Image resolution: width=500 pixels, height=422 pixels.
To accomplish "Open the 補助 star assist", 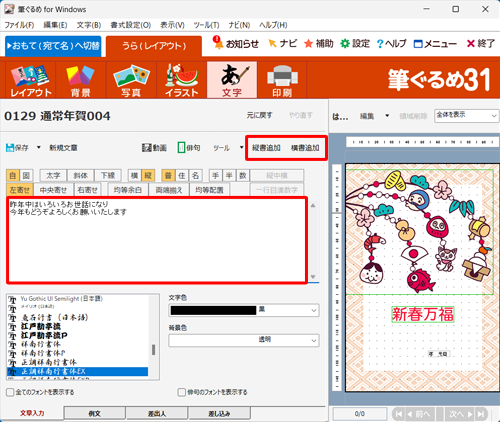I will pos(319,43).
